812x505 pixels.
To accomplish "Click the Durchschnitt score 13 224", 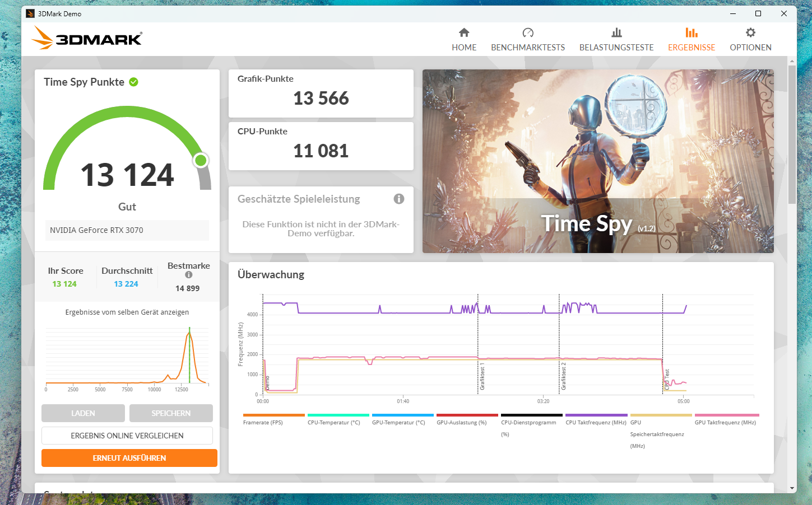I will [126, 284].
